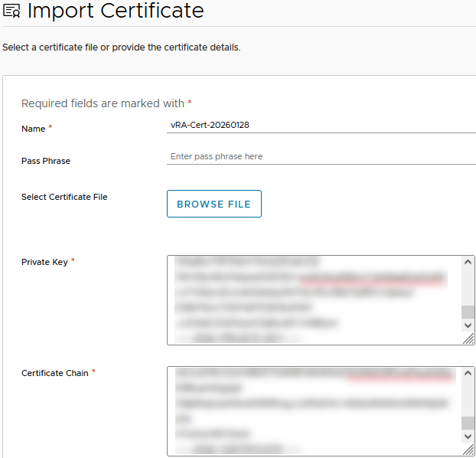This screenshot has width=476, height=458.
Task: Click the Private Key scrollbar down arrow
Action: click(468, 325)
